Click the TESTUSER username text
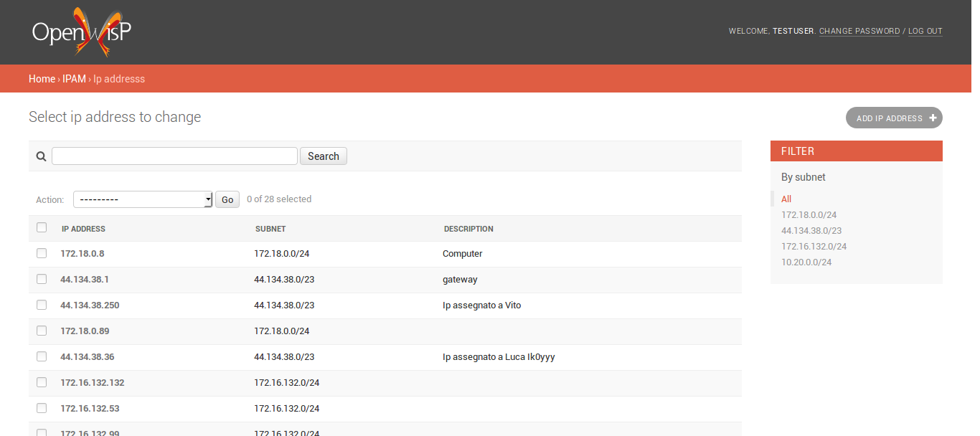The width and height of the screenshot is (980, 436). [x=793, y=31]
